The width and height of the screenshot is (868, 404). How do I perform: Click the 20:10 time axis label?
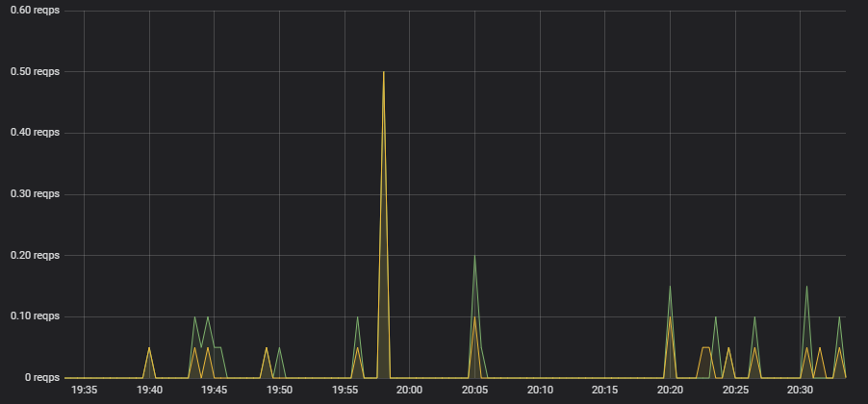point(540,391)
